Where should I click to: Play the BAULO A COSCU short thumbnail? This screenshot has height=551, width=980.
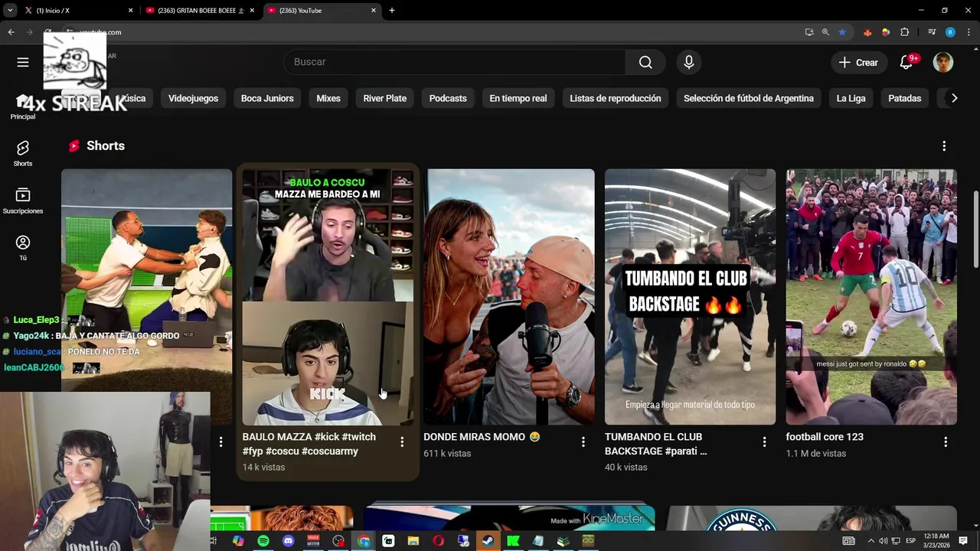click(x=328, y=297)
